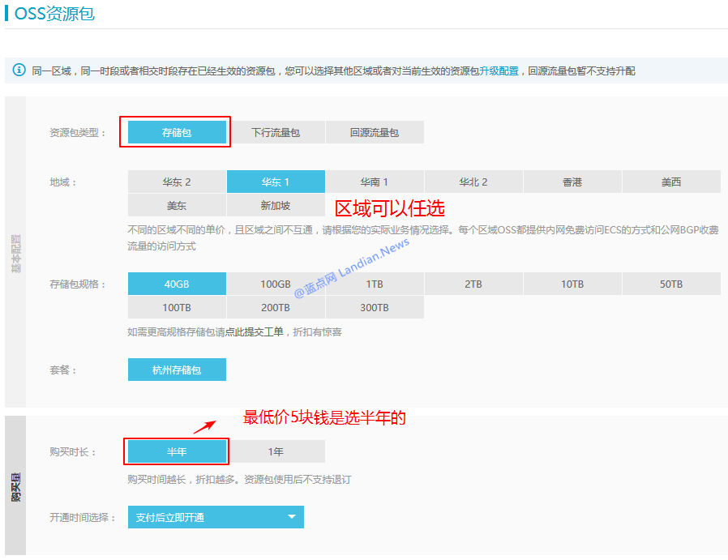Switch to the 下行流量包 package type

click(x=276, y=131)
